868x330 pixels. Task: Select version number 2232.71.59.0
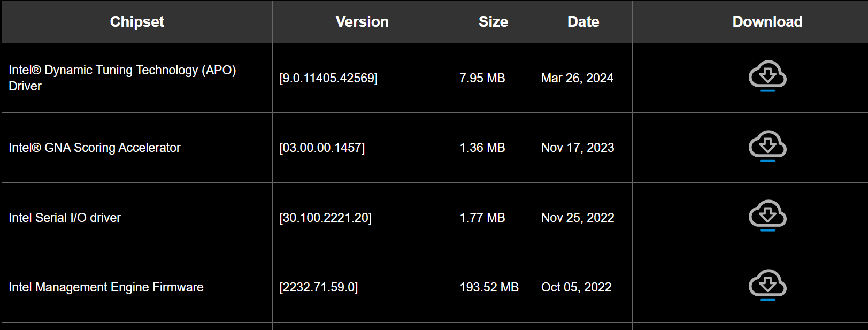pos(318,287)
